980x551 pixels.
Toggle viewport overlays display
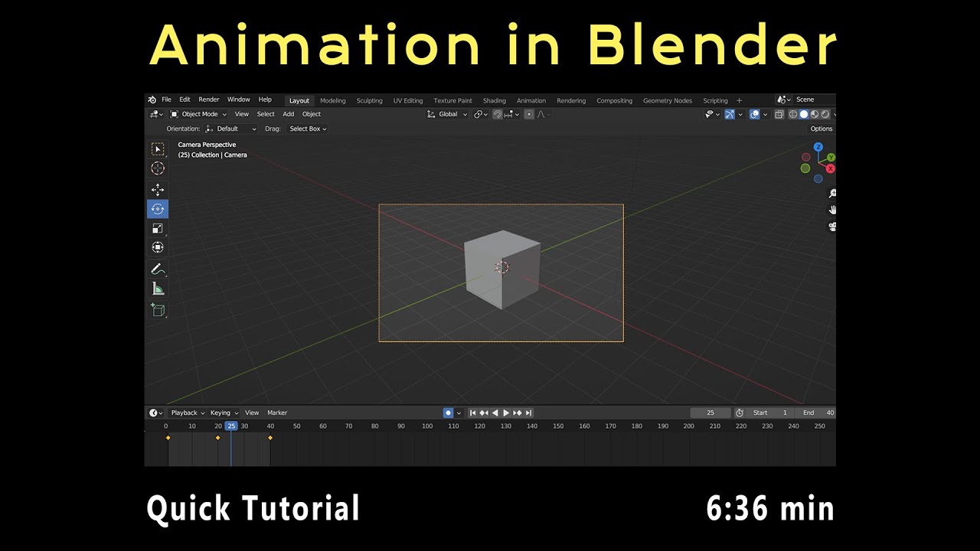(754, 115)
